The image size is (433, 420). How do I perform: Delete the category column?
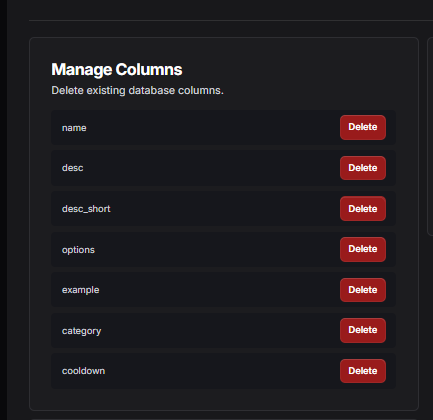pos(363,330)
